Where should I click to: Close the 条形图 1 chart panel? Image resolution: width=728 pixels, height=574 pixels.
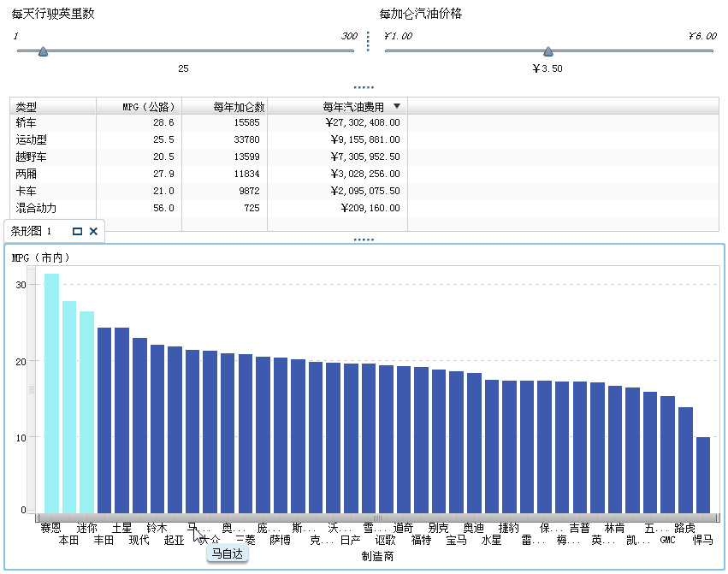(x=92, y=231)
